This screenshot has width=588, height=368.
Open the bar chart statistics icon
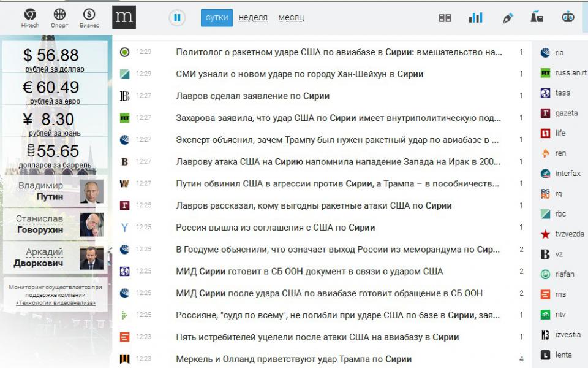475,18
